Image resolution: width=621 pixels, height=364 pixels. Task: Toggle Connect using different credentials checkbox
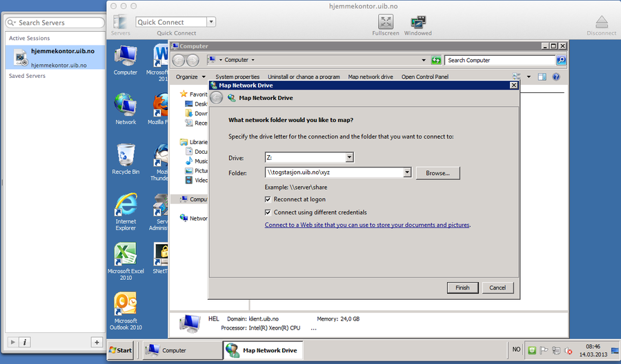click(x=268, y=212)
